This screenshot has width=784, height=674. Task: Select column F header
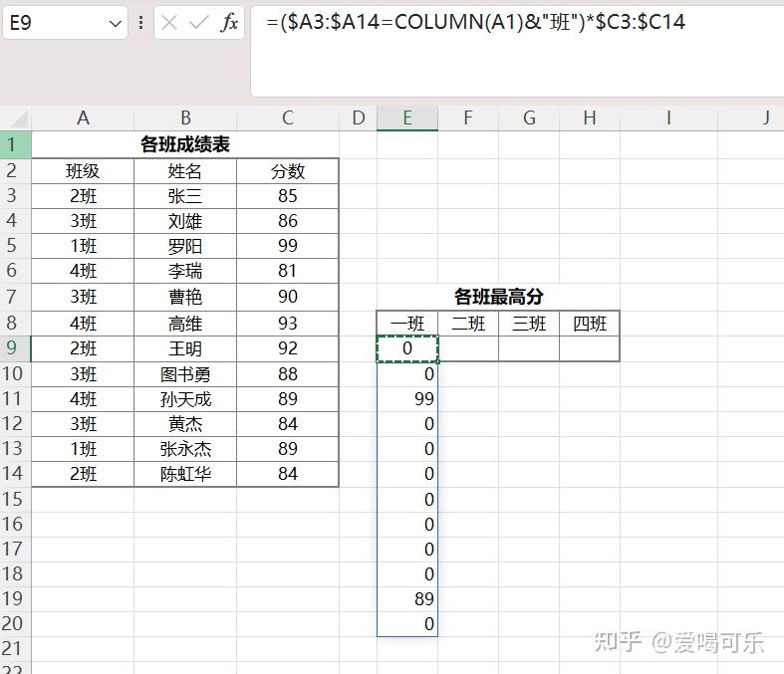click(468, 118)
